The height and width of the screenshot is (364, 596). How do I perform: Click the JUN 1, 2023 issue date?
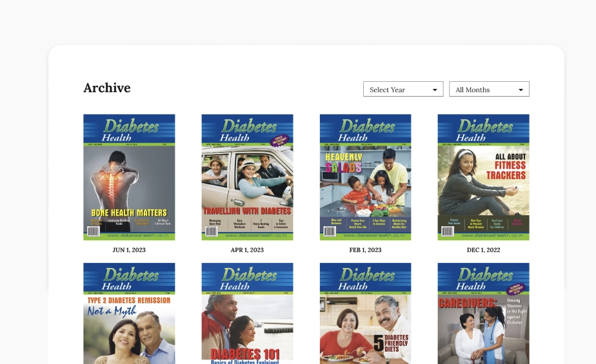[x=129, y=250]
